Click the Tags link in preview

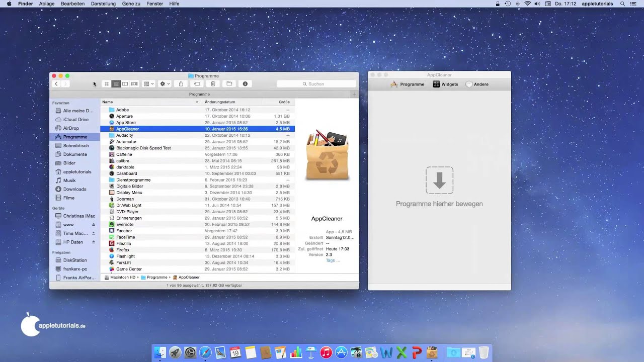pyautogui.click(x=333, y=260)
